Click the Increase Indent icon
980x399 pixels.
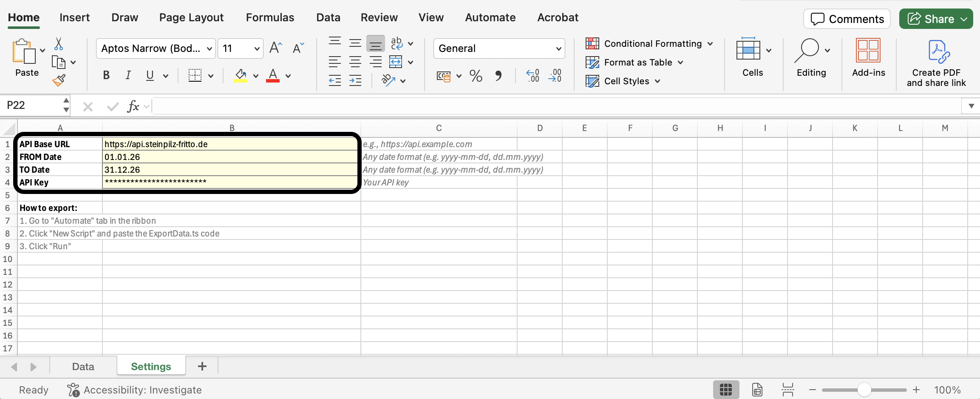pyautogui.click(x=355, y=80)
